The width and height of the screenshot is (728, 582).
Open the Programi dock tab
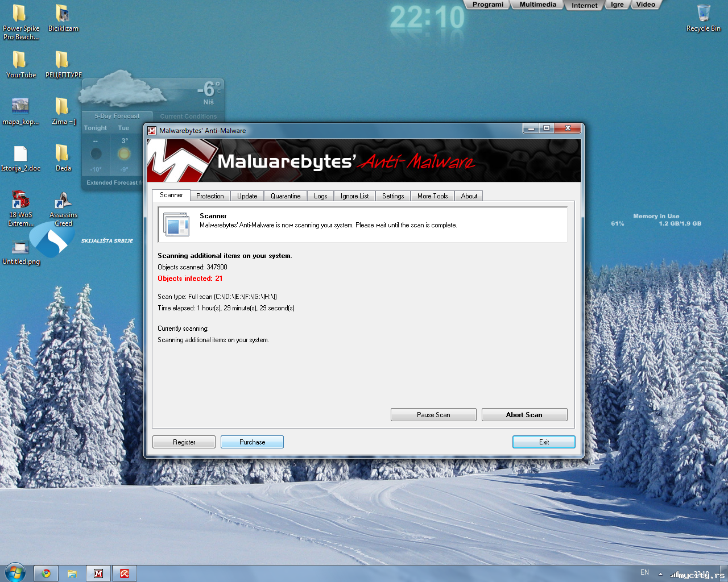tap(488, 5)
